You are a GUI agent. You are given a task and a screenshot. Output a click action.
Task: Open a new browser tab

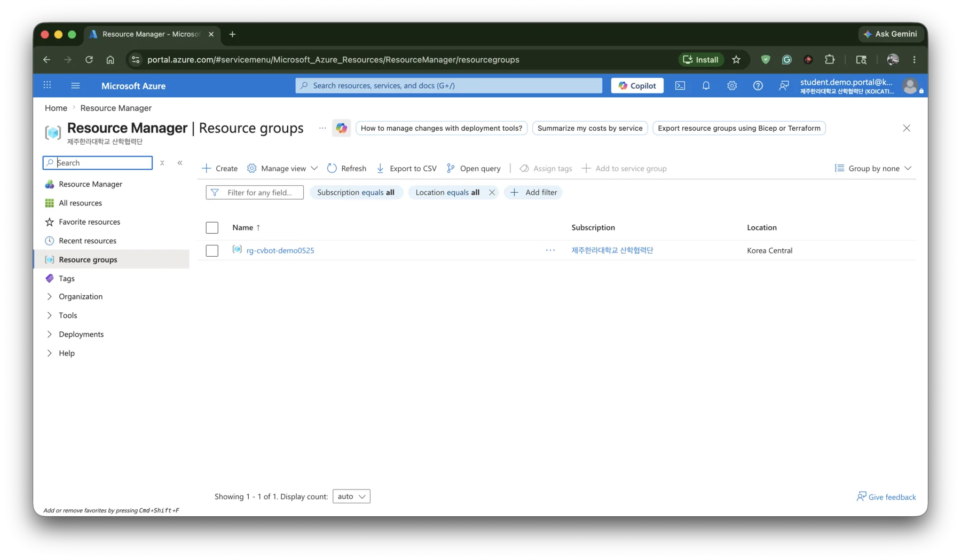point(232,34)
